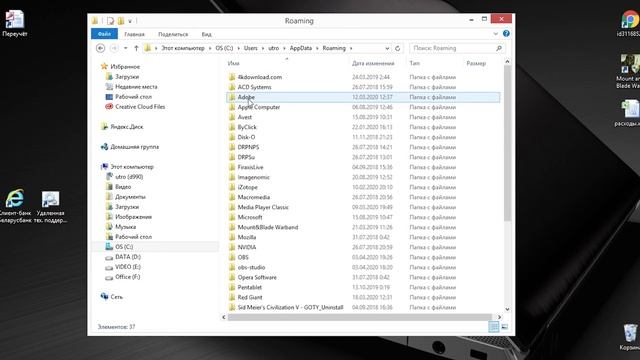This screenshot has height=360, width=640.
Task: Select the Pentablet folder icon
Action: pyautogui.click(x=232, y=287)
